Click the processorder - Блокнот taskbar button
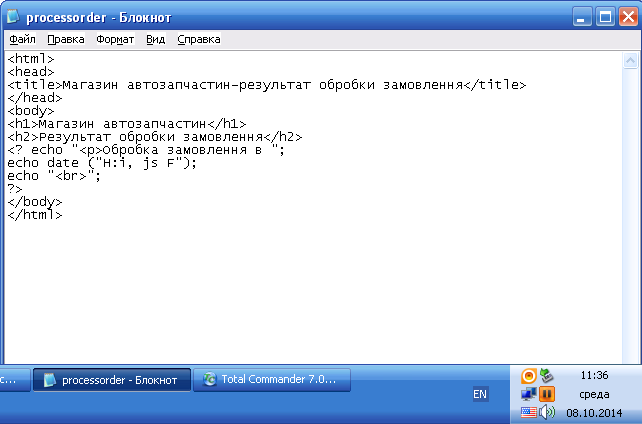 point(112,380)
